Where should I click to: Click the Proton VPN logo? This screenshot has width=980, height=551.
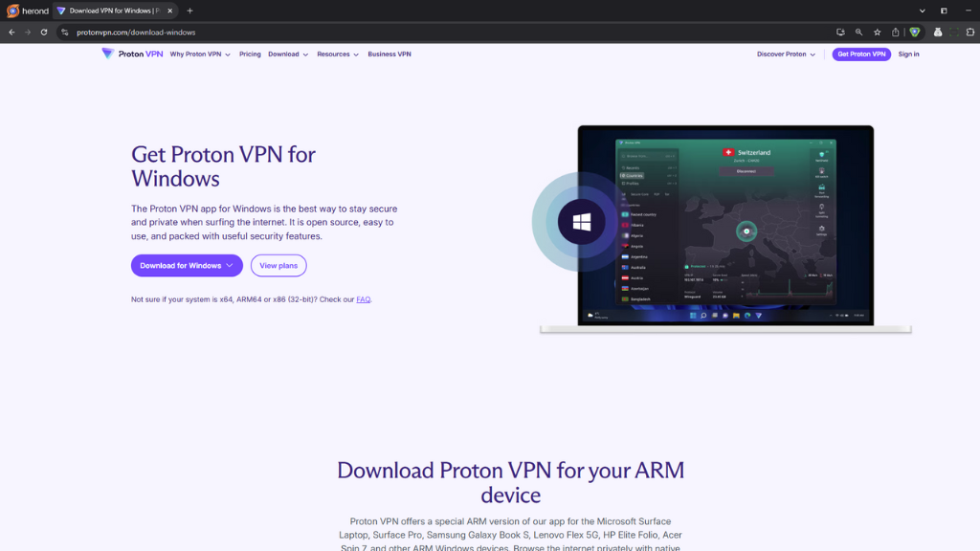pos(132,54)
